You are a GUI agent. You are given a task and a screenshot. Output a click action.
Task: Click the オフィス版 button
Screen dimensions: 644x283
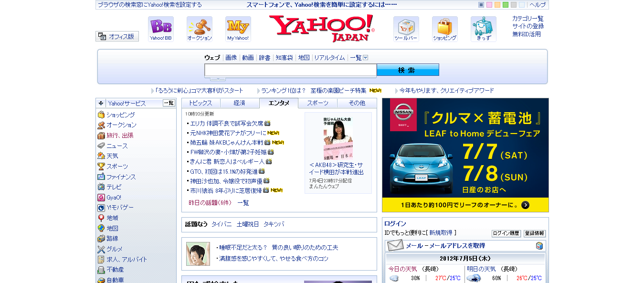point(117,36)
